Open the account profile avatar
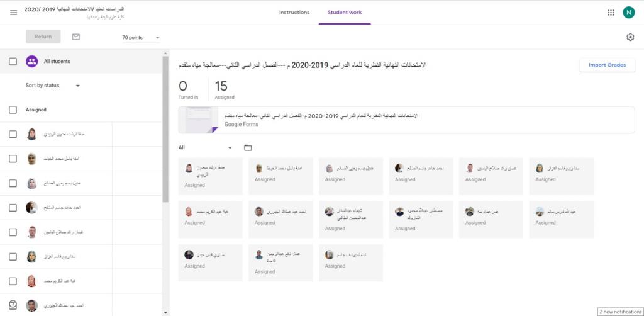This screenshot has width=644, height=316. [629, 13]
